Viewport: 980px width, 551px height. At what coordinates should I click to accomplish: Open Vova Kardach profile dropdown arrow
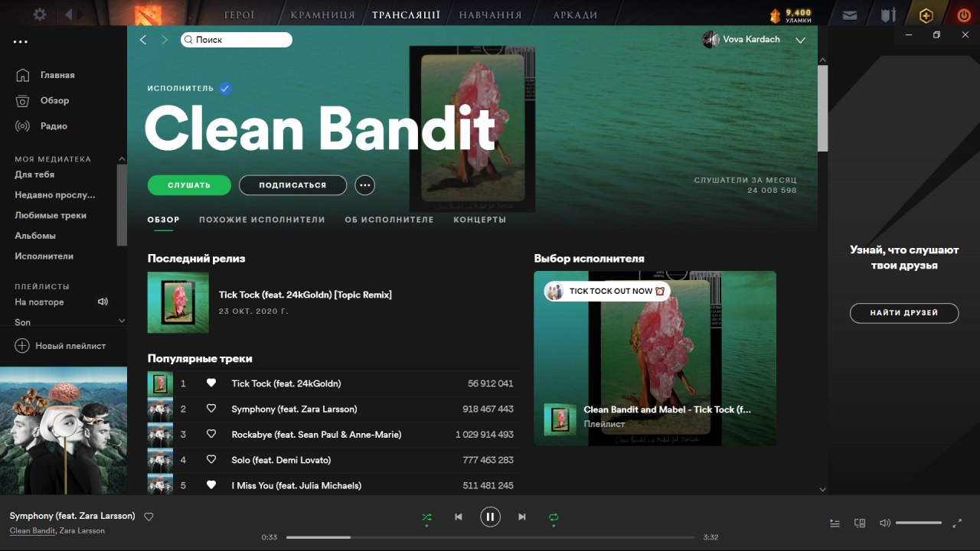coord(800,41)
